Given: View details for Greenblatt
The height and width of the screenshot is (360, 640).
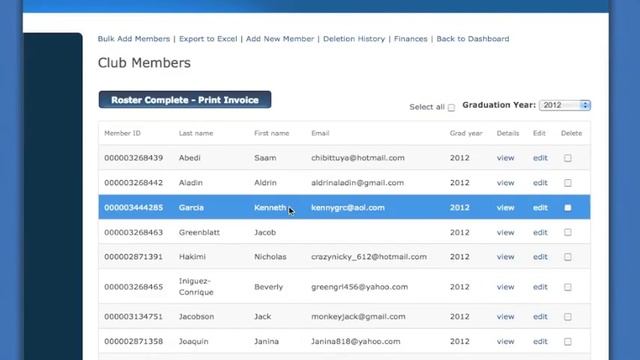Looking at the screenshot, I should [x=505, y=232].
